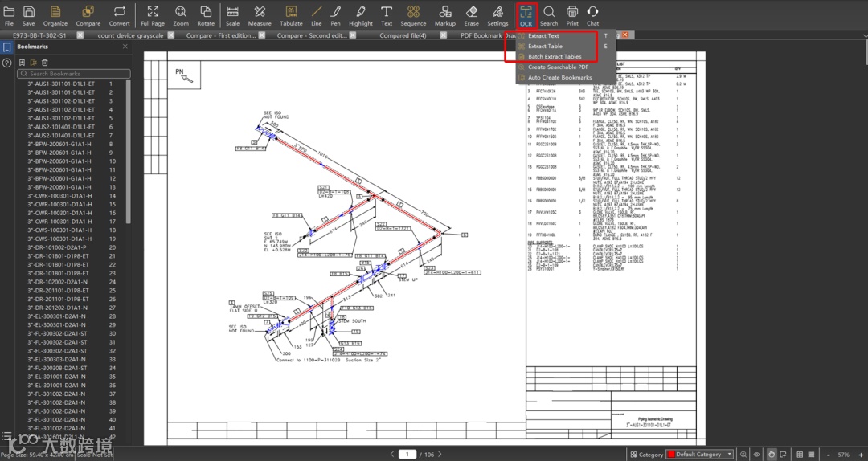Add a new bookmark in panel
The height and width of the screenshot is (461, 868).
click(x=23, y=63)
